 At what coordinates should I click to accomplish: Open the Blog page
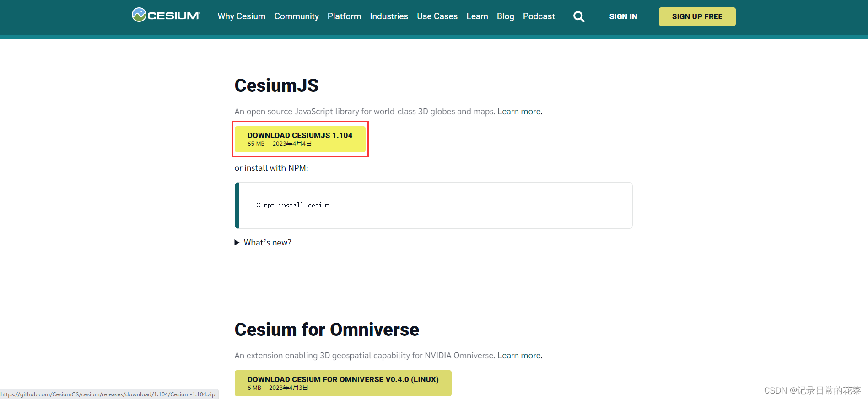click(505, 16)
